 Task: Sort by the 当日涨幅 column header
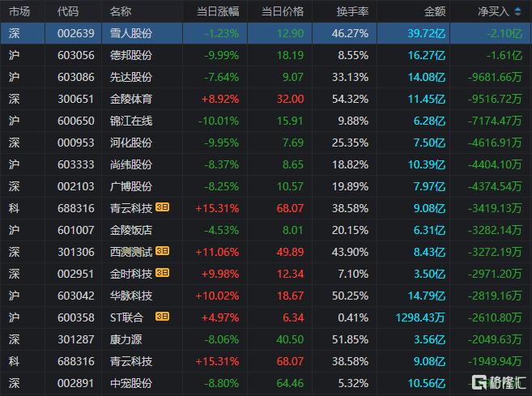pos(218,12)
